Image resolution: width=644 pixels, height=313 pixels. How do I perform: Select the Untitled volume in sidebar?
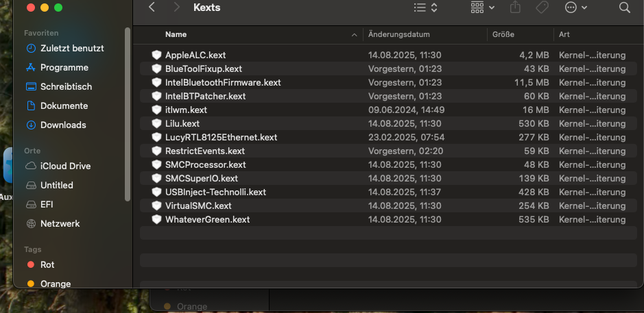57,186
